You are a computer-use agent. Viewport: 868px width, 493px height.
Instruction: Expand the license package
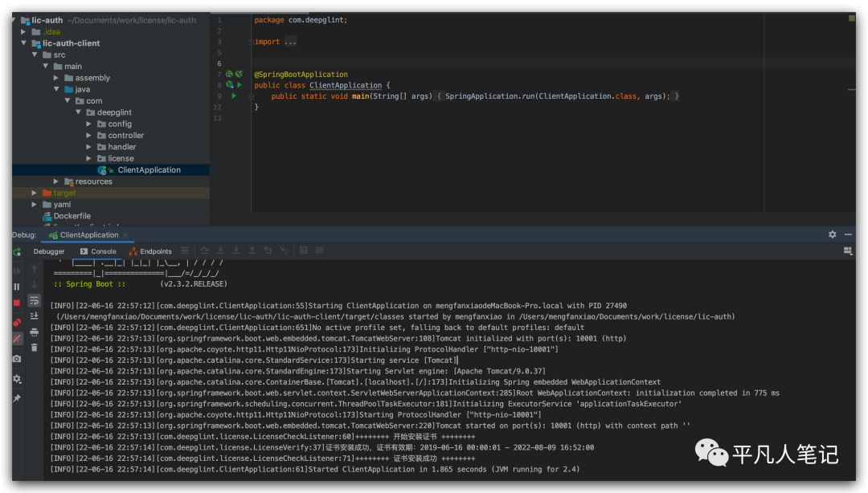(88, 159)
